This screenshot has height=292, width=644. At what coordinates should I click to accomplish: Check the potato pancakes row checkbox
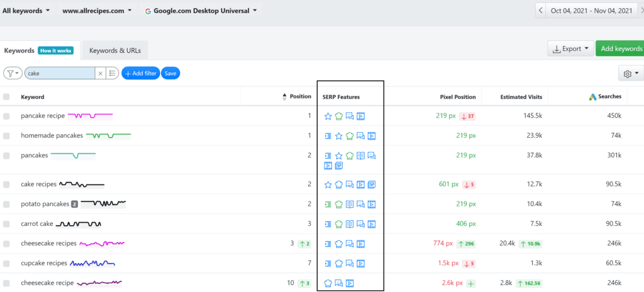(x=6, y=204)
